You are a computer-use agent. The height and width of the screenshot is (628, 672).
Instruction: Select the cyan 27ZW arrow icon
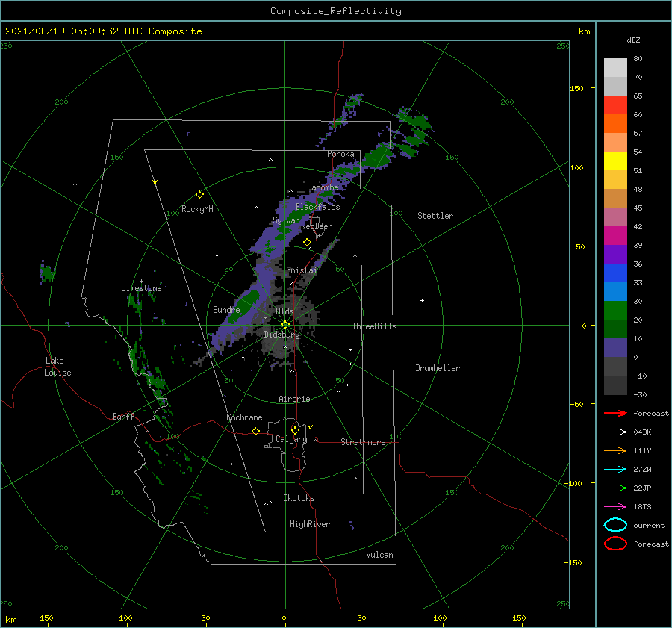point(615,470)
